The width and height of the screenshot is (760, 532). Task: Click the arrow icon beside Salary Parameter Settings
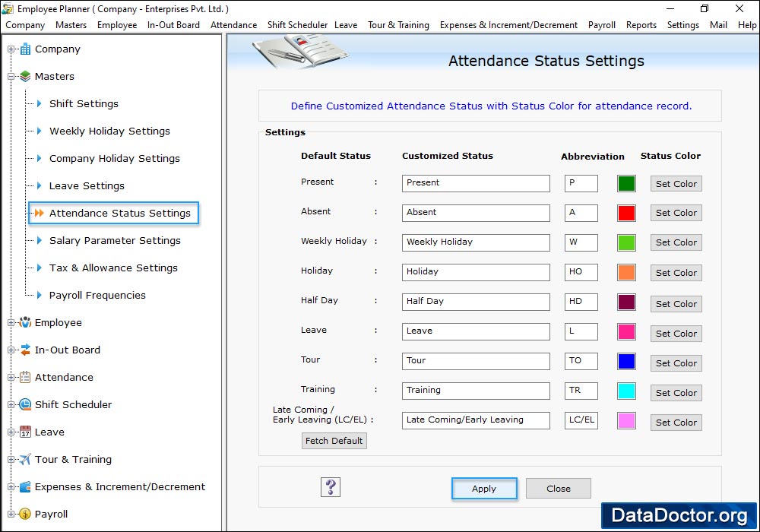coord(40,240)
